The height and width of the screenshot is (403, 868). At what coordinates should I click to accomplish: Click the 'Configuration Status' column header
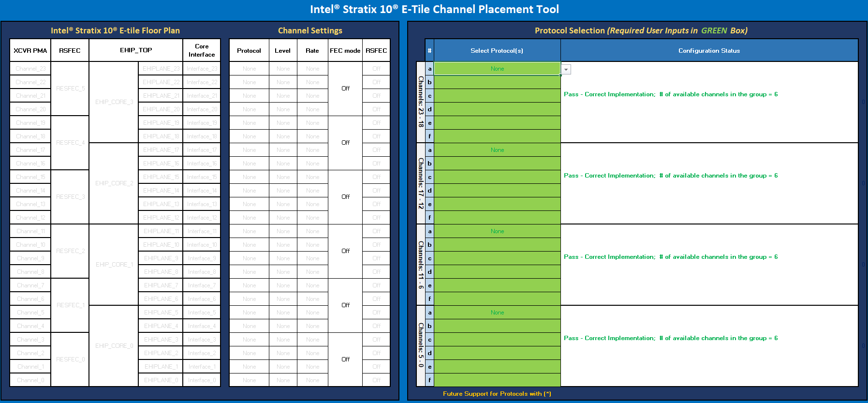coord(709,50)
